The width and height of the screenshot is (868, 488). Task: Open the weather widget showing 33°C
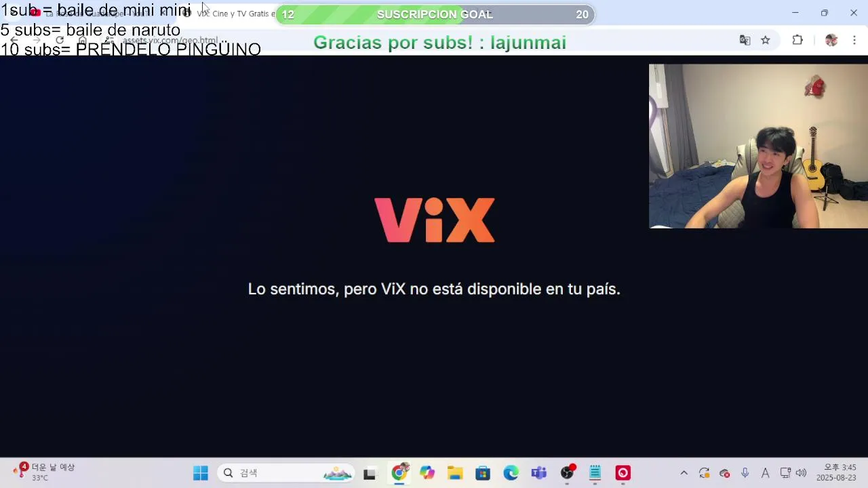(x=44, y=472)
